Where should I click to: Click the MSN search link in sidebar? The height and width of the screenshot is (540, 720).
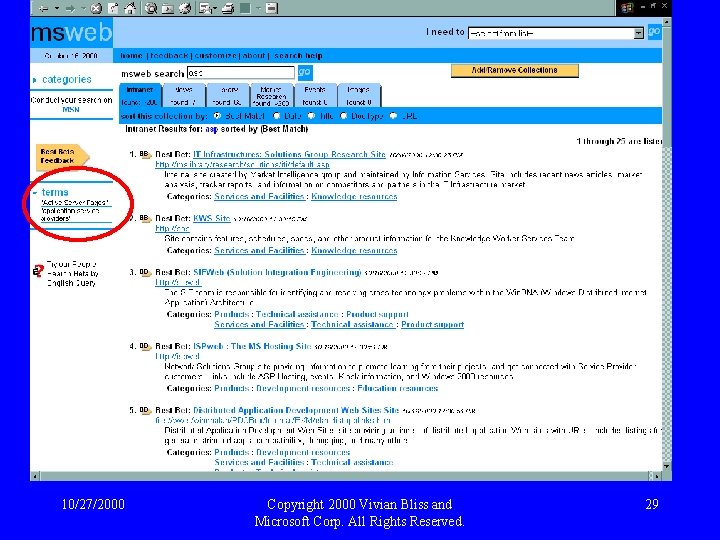71,109
